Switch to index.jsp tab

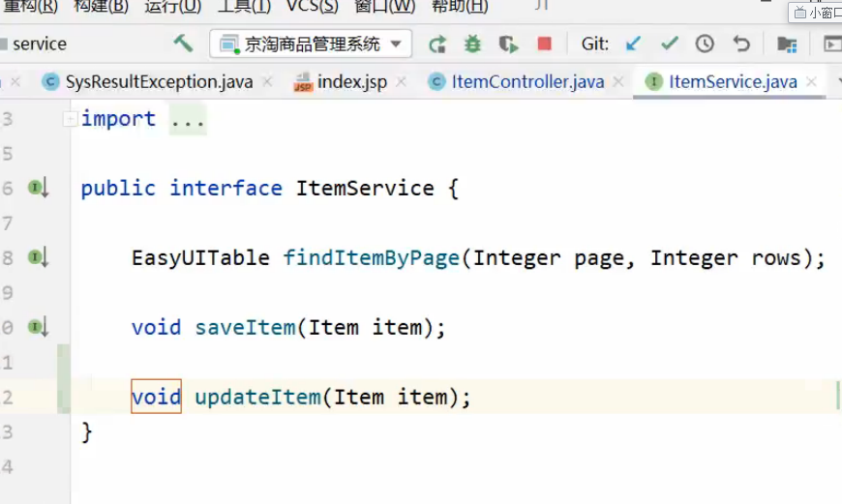pyautogui.click(x=352, y=82)
